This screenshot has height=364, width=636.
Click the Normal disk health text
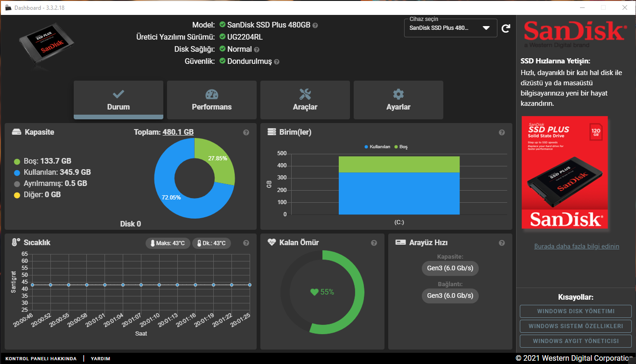coord(239,49)
